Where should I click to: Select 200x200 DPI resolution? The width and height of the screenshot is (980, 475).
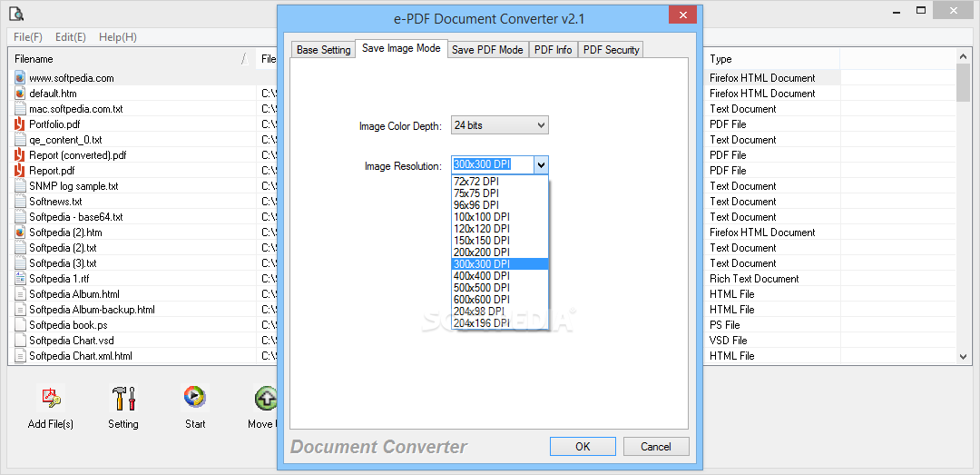coord(499,252)
